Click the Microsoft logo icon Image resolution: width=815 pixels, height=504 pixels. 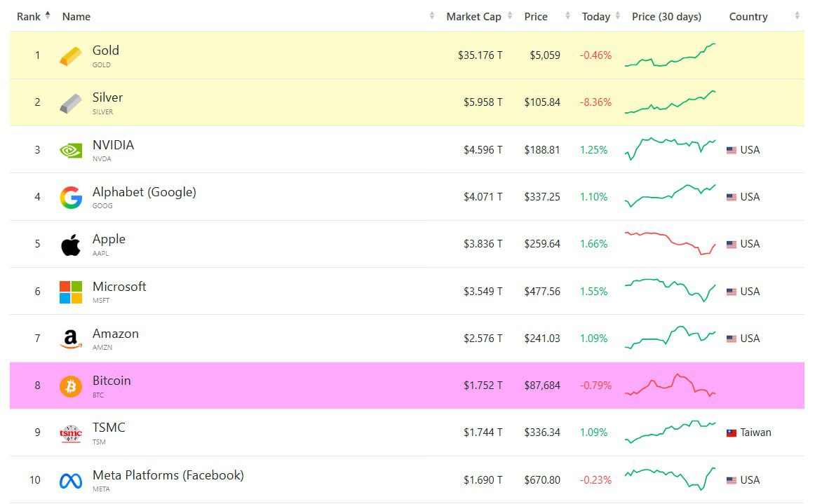[71, 292]
